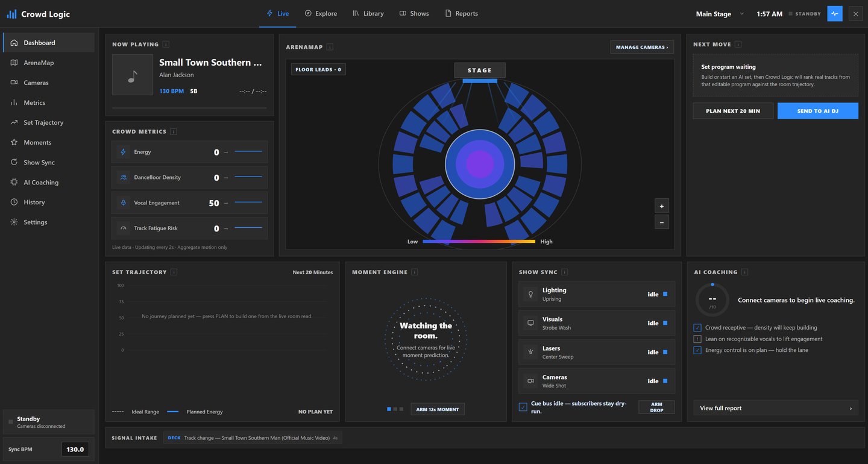Click the Moment Engine info icon
Viewport: 868px width, 464px height.
tap(415, 272)
